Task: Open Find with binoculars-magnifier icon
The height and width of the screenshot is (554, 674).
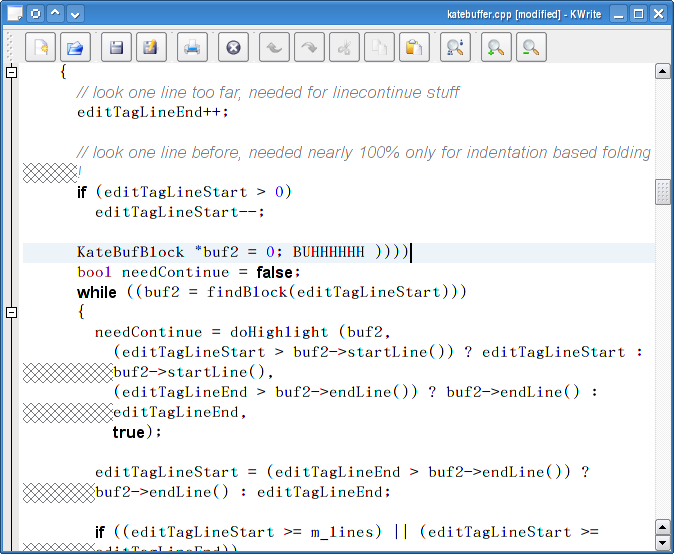Action: pos(455,47)
